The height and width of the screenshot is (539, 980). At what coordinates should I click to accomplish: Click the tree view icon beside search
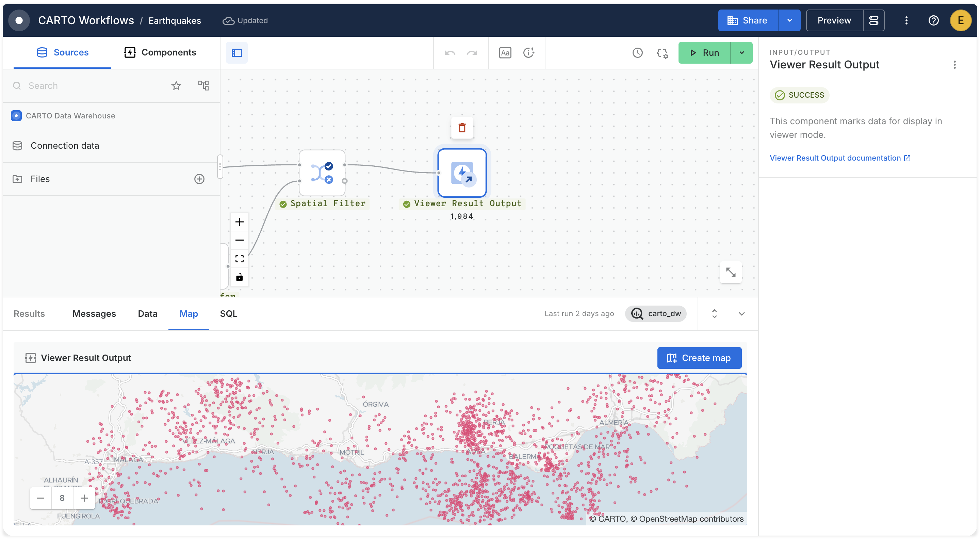203,85
